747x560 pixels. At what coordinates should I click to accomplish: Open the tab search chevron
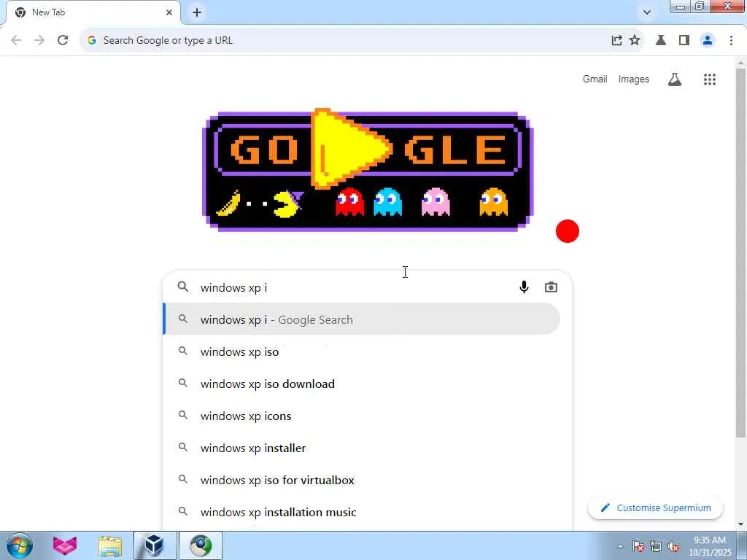click(x=646, y=12)
